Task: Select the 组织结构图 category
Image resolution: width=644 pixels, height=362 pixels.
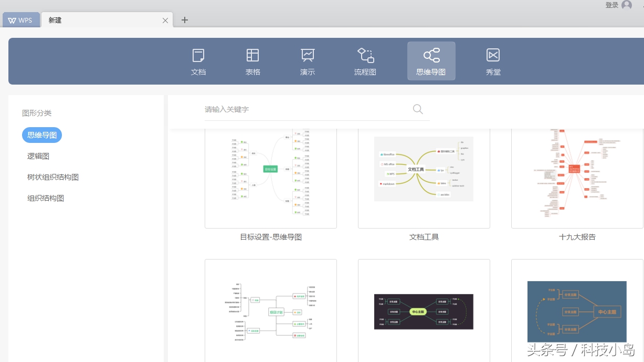Action: (45, 198)
